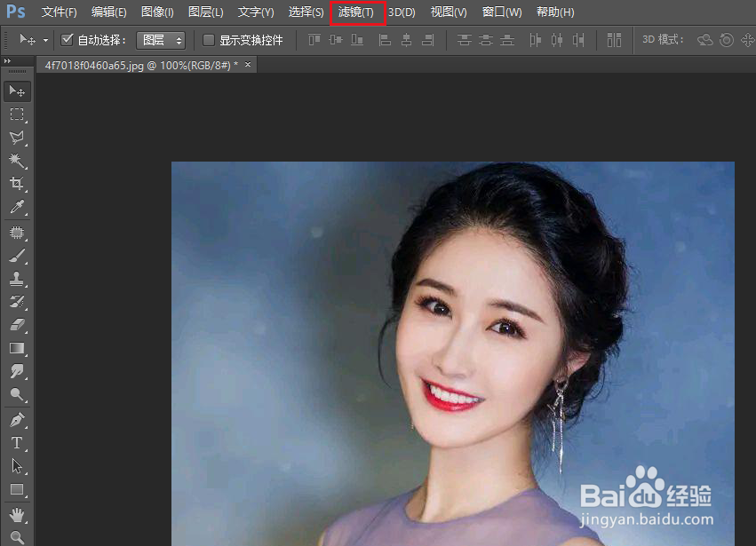Click align right edges icon
756x546 pixels.
pyautogui.click(x=427, y=40)
